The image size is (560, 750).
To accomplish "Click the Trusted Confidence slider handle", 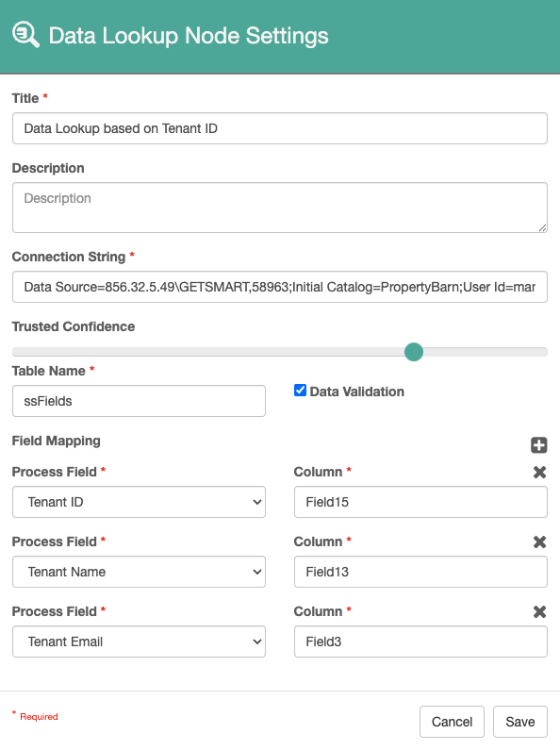I will pos(414,352).
